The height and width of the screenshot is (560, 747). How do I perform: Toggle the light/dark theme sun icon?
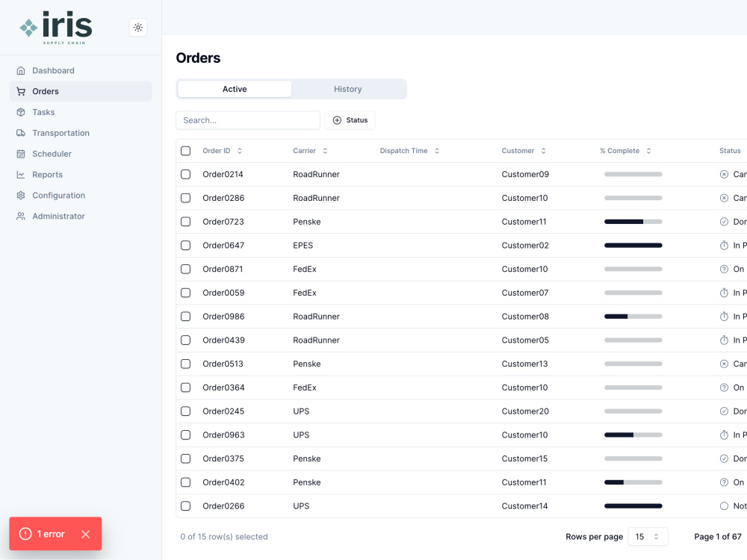[x=138, y=28]
